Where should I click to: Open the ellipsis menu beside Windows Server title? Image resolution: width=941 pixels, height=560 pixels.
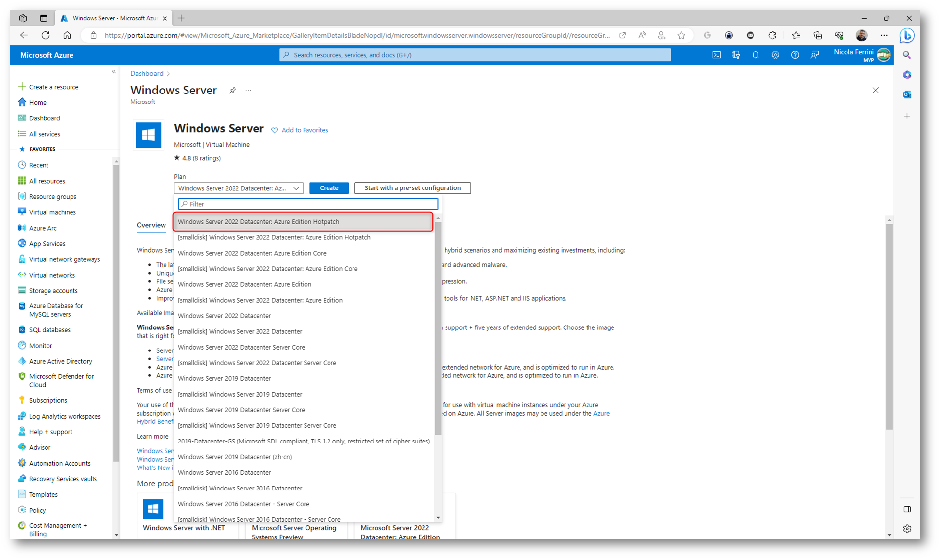[248, 90]
